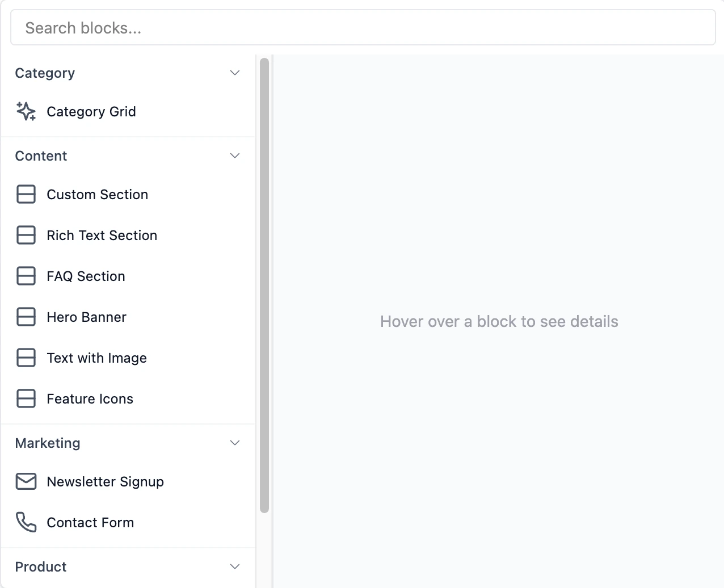The image size is (724, 588).
Task: Click the Feature Icons block icon
Action: pyautogui.click(x=26, y=398)
